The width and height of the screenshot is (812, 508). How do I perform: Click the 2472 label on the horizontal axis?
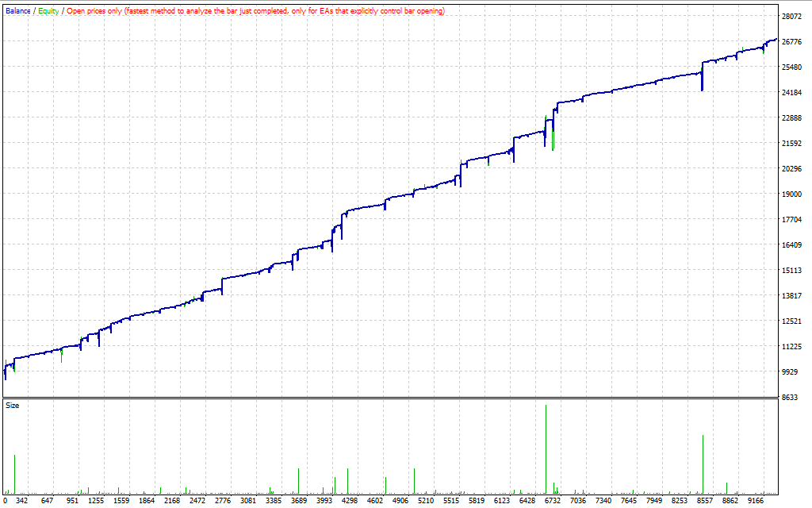(197, 501)
